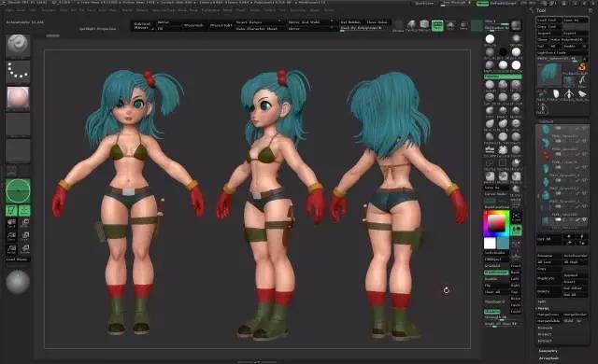Toggle the green Draw mode button
This screenshot has height=364, width=598.
pyautogui.click(x=24, y=211)
